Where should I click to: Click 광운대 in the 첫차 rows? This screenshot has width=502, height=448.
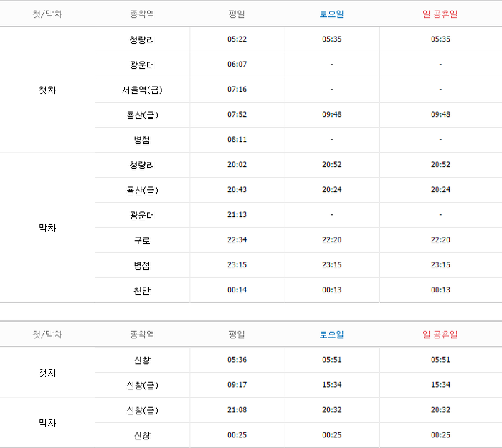coord(142,65)
